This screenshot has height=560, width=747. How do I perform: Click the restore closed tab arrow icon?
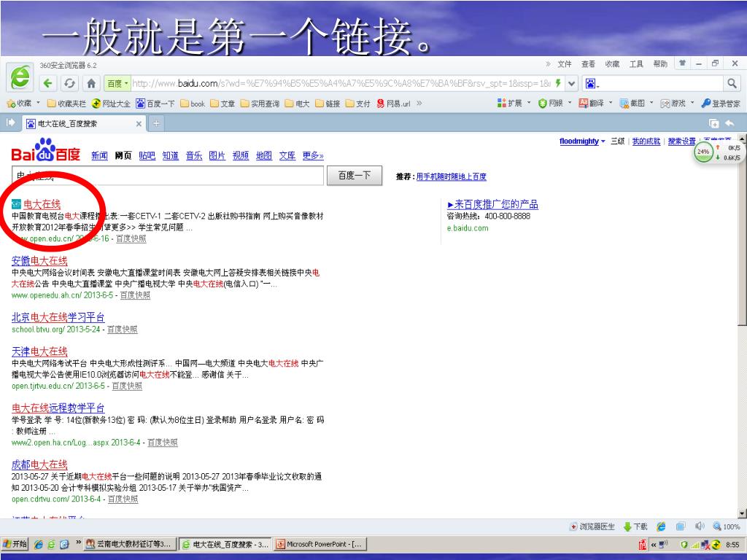click(729, 123)
